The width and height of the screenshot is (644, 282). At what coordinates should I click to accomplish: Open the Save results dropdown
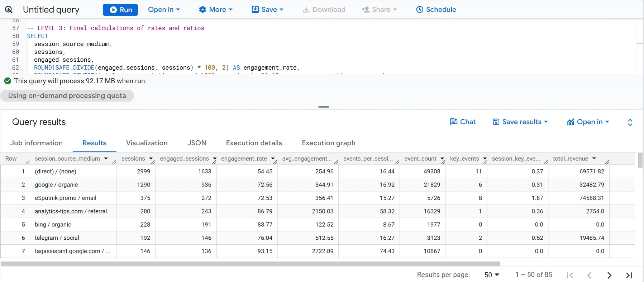pos(520,122)
